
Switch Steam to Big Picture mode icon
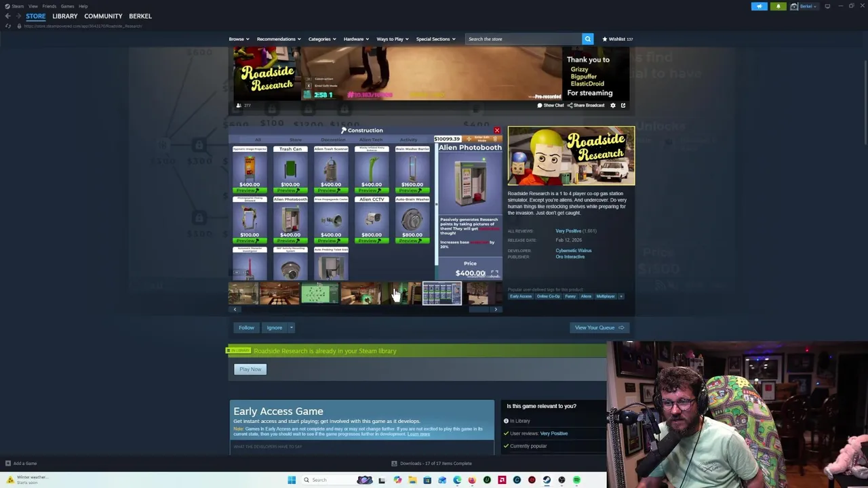point(827,6)
